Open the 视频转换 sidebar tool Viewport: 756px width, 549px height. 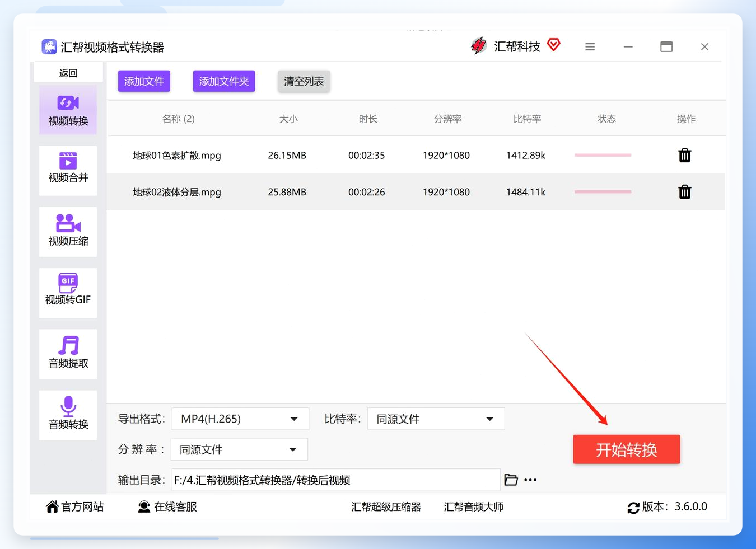(x=68, y=110)
